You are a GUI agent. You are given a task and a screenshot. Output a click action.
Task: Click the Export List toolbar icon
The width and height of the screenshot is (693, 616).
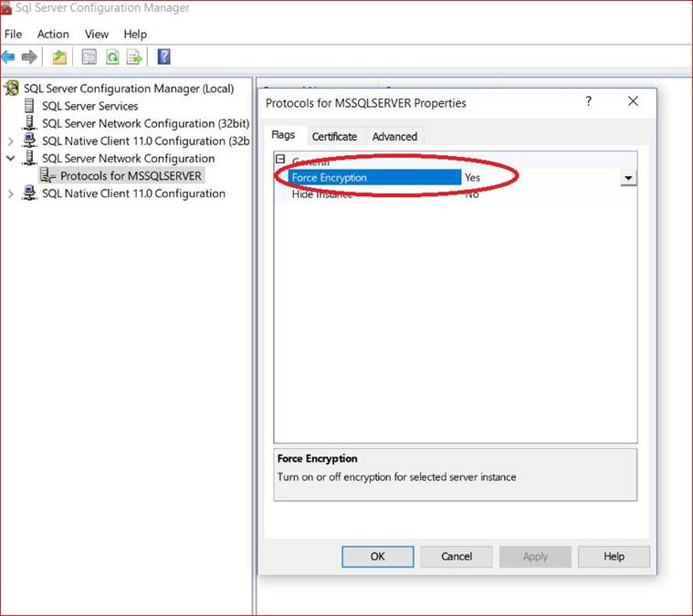(134, 57)
